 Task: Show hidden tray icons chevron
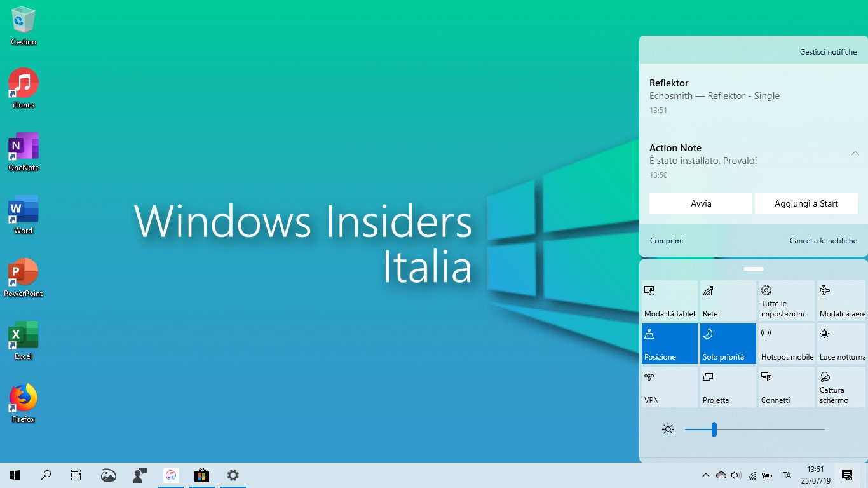(705, 475)
